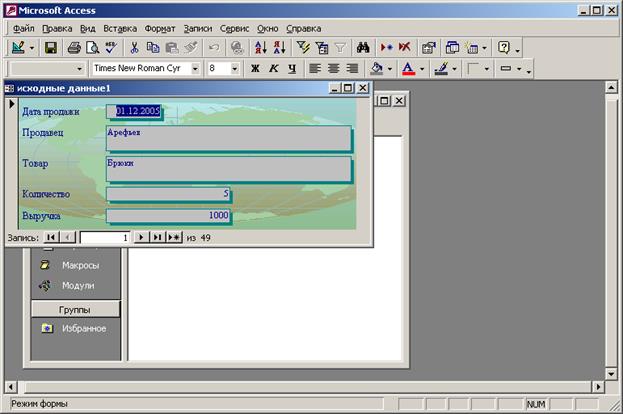Add new record in navigation bar
Screen dimensions: 623x414
click(174, 237)
